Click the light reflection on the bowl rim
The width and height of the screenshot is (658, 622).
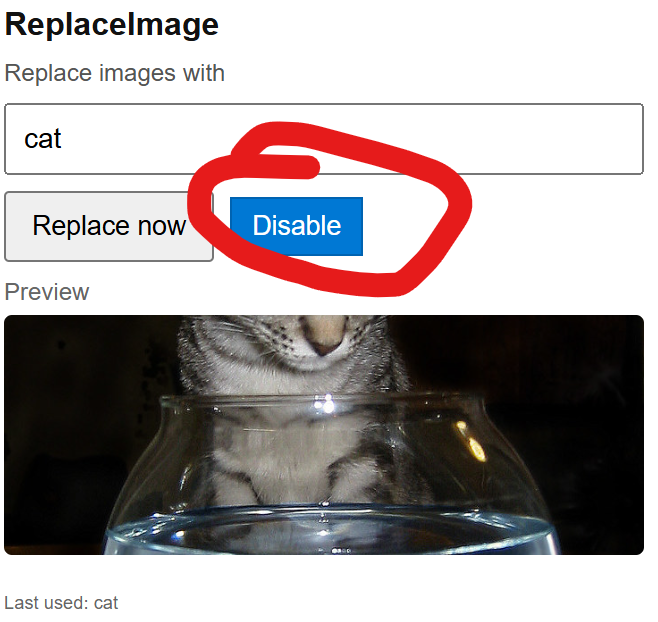[x=326, y=403]
